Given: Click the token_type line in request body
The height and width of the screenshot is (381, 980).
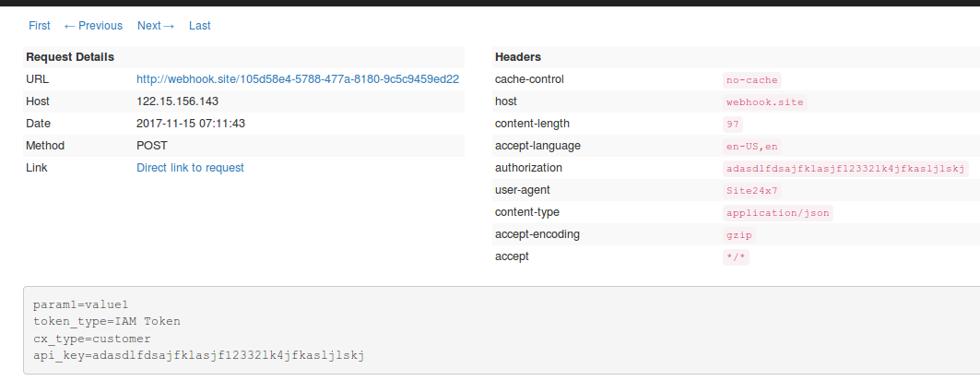Looking at the screenshot, I should pyautogui.click(x=107, y=321).
